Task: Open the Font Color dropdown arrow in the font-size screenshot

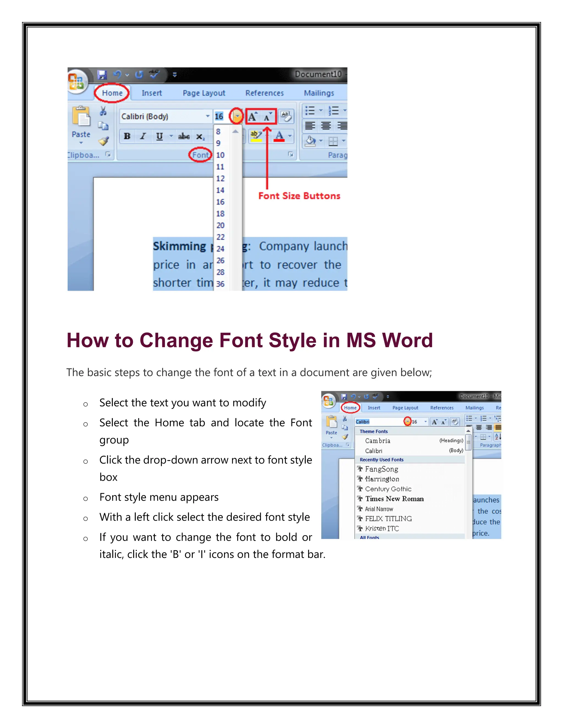Action: pos(289,136)
